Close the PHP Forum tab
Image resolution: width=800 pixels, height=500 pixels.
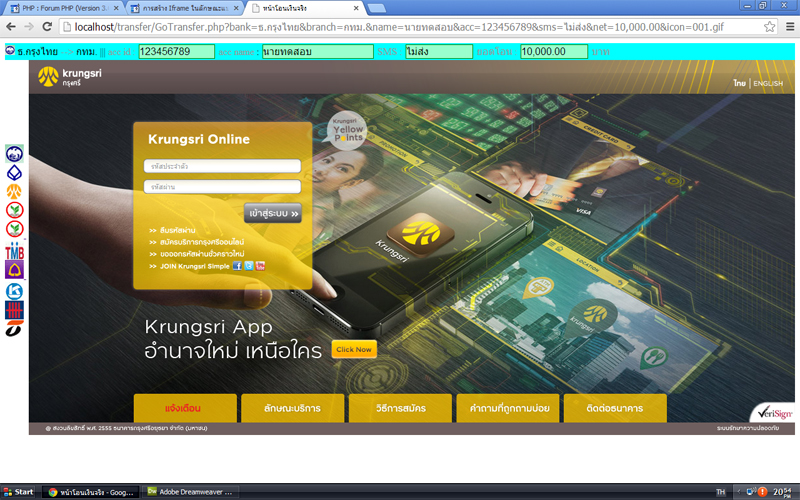116,8
